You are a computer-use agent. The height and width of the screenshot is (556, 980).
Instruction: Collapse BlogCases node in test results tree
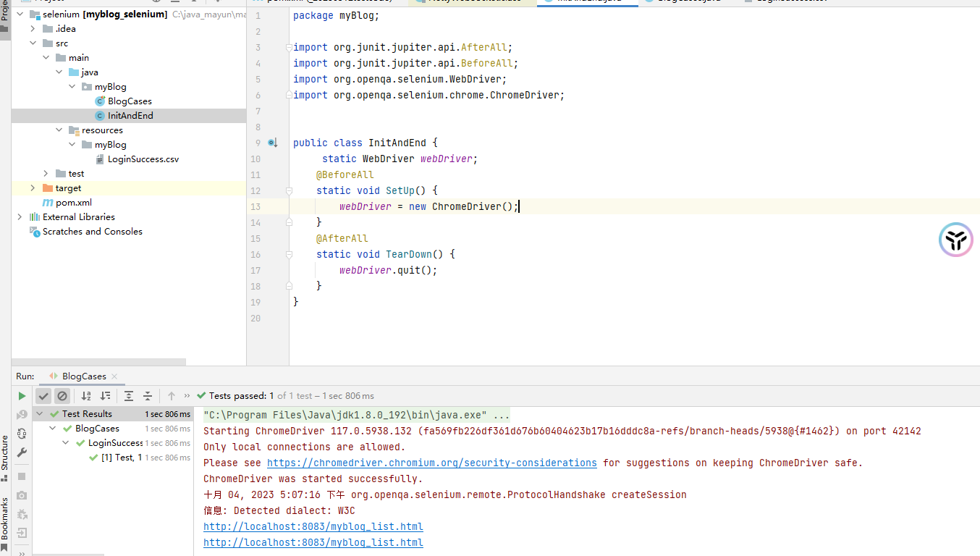click(x=54, y=429)
